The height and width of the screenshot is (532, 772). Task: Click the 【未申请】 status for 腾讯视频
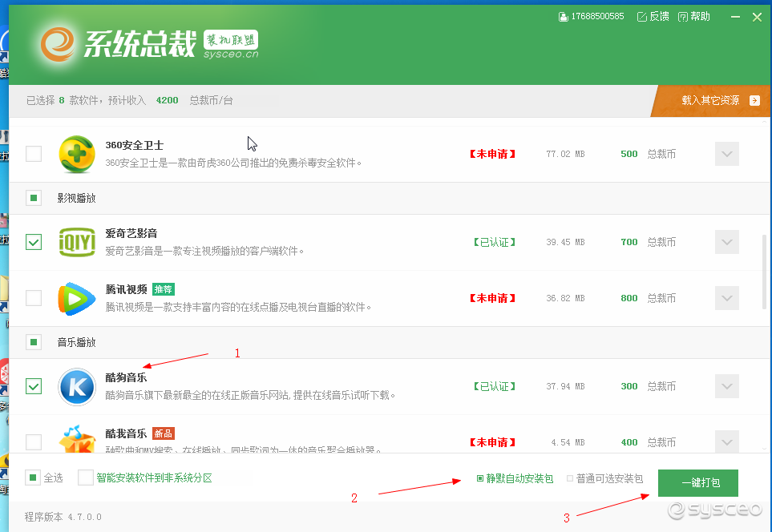click(x=492, y=298)
